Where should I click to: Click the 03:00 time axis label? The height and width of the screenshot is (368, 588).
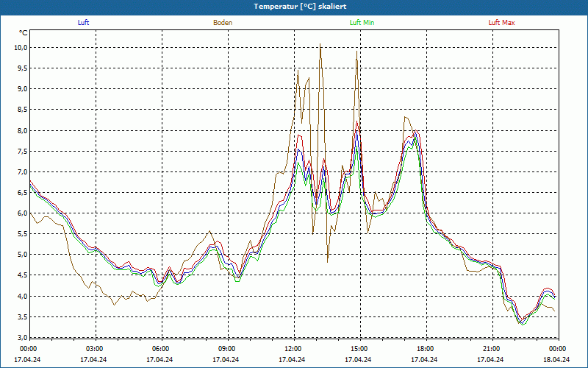[94, 349]
